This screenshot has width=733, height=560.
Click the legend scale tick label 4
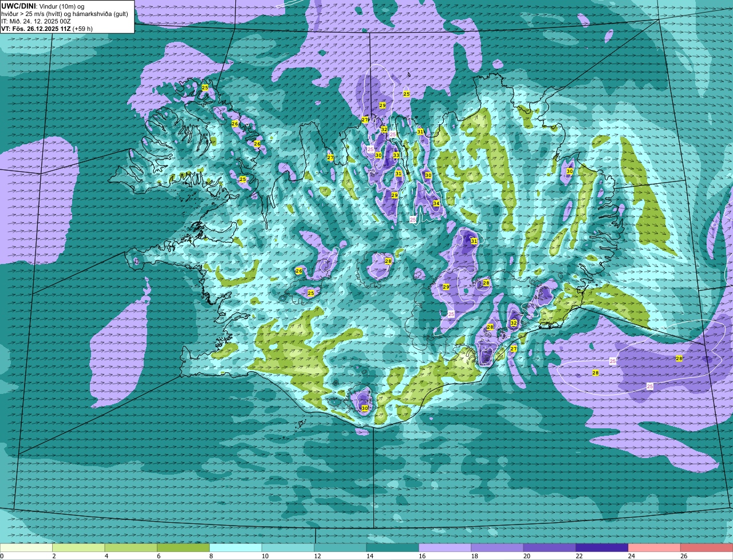click(x=107, y=556)
